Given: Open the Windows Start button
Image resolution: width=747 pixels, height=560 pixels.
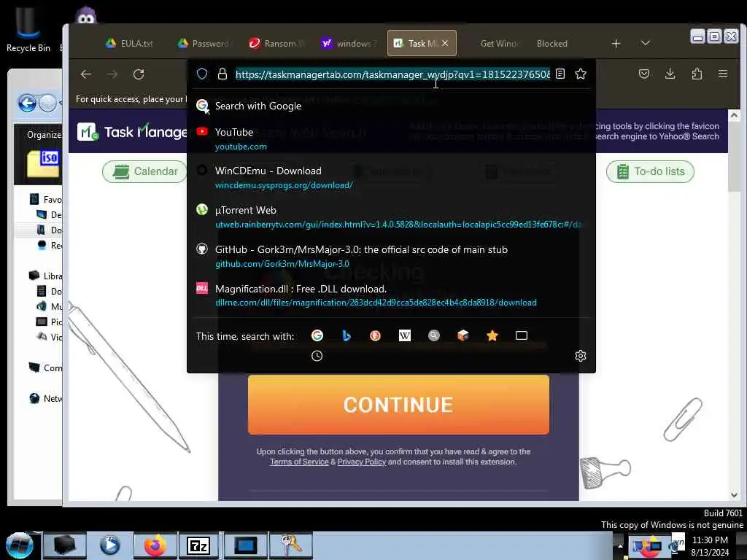Looking at the screenshot, I should (x=19, y=545).
